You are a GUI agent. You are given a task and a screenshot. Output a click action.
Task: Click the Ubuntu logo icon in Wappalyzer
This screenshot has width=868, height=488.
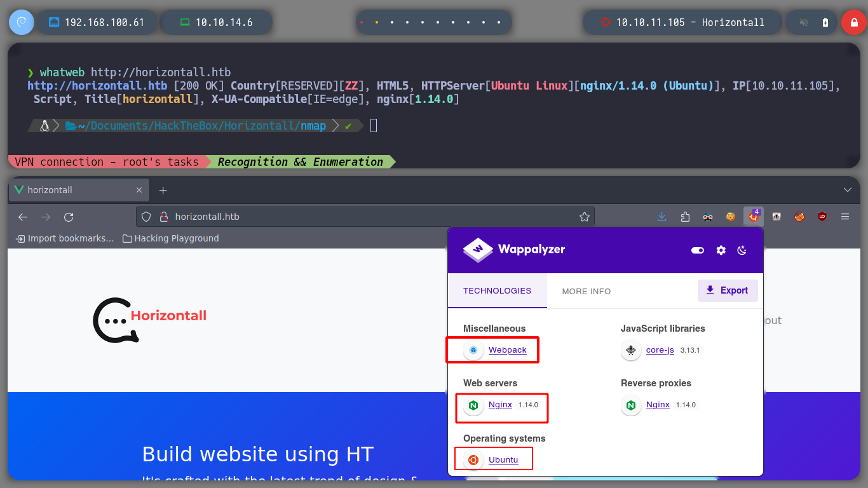click(473, 460)
